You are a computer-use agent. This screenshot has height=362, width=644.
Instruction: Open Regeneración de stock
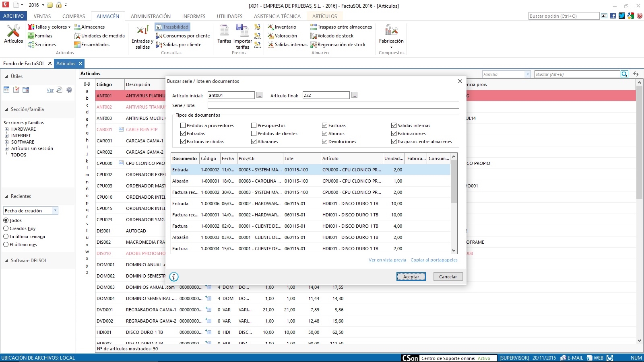338,45
